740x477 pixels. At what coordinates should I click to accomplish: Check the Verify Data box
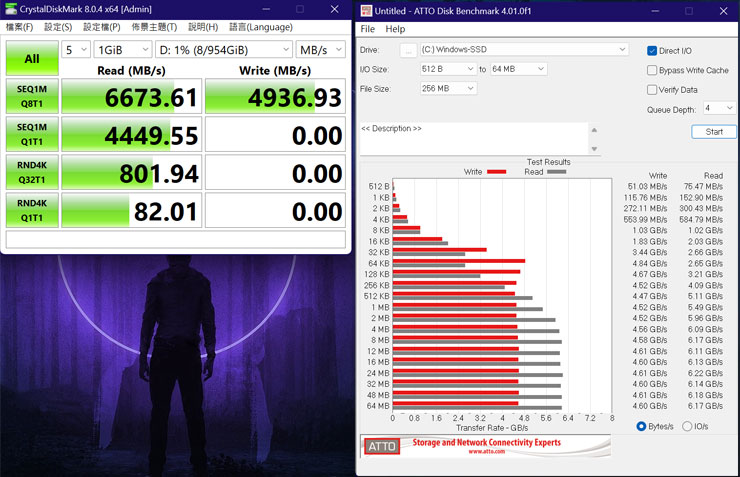[652, 90]
